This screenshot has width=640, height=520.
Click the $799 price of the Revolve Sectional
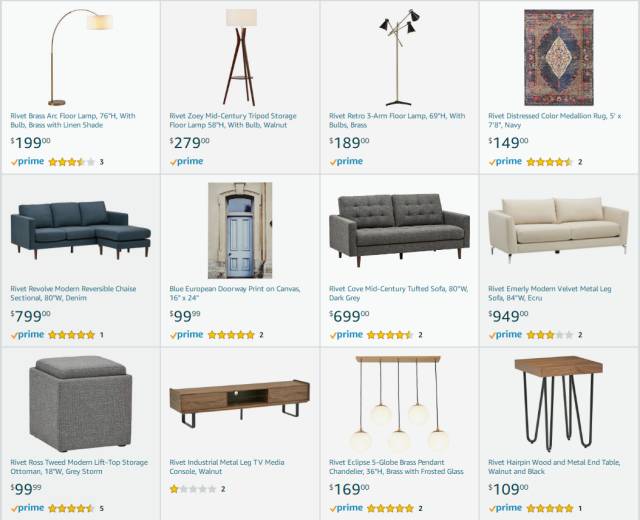point(31,316)
